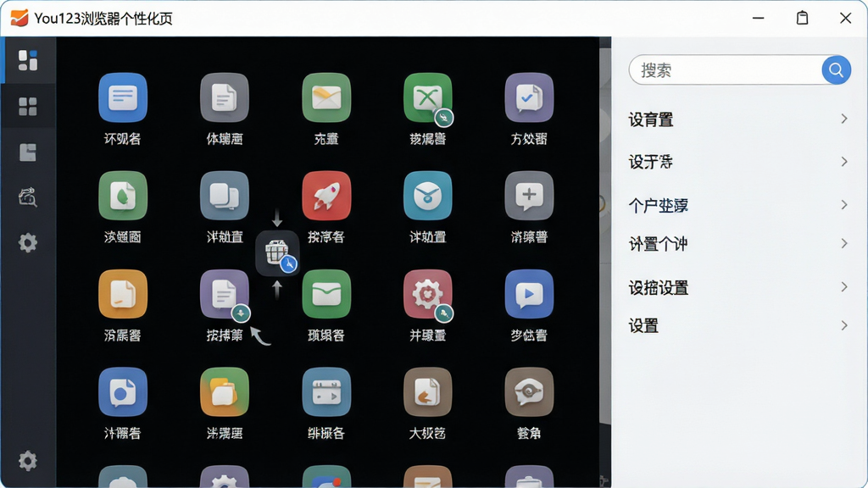Open the gray document page app icon
868x488 pixels.
coord(224,97)
